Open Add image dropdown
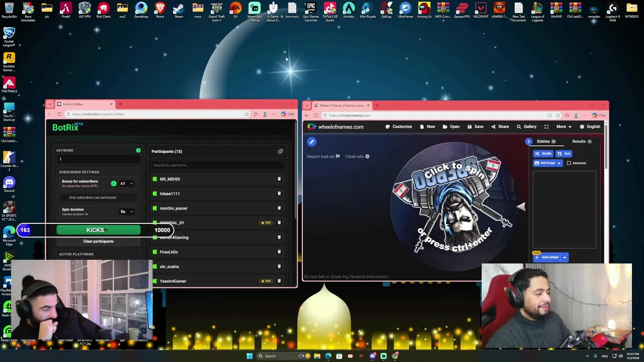644x362 pixels. (548, 163)
